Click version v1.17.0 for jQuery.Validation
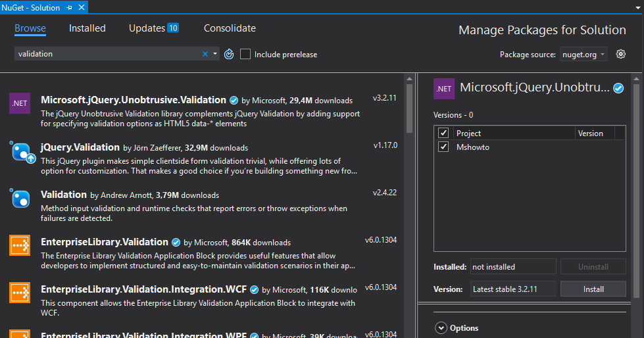The width and height of the screenshot is (644, 338). click(385, 145)
